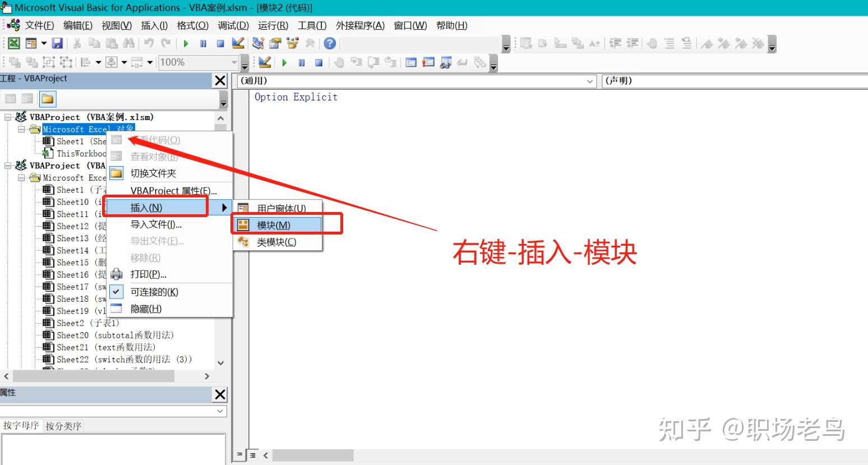Save the VBA project with floppy icon
868x465 pixels.
[57, 43]
